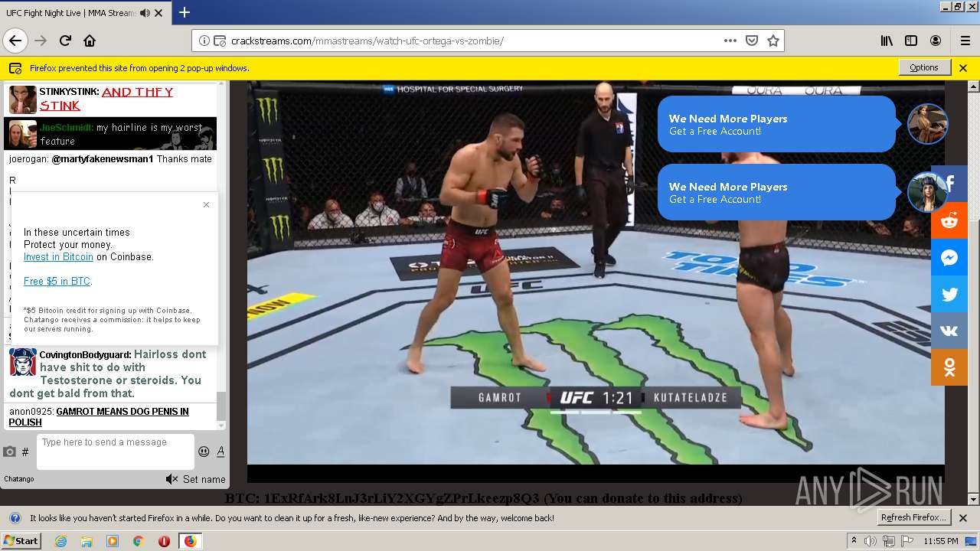Reload the current page

pyautogui.click(x=65, y=41)
